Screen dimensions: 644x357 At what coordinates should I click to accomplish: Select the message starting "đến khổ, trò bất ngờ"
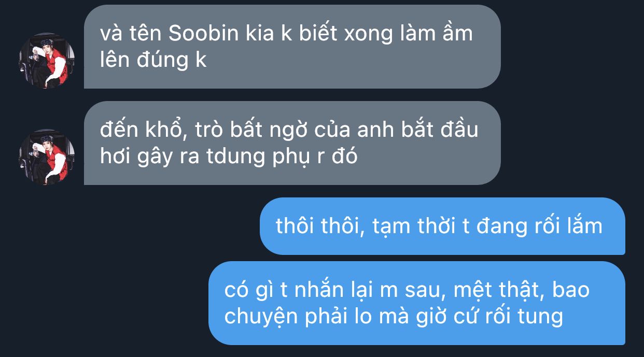[x=292, y=143]
